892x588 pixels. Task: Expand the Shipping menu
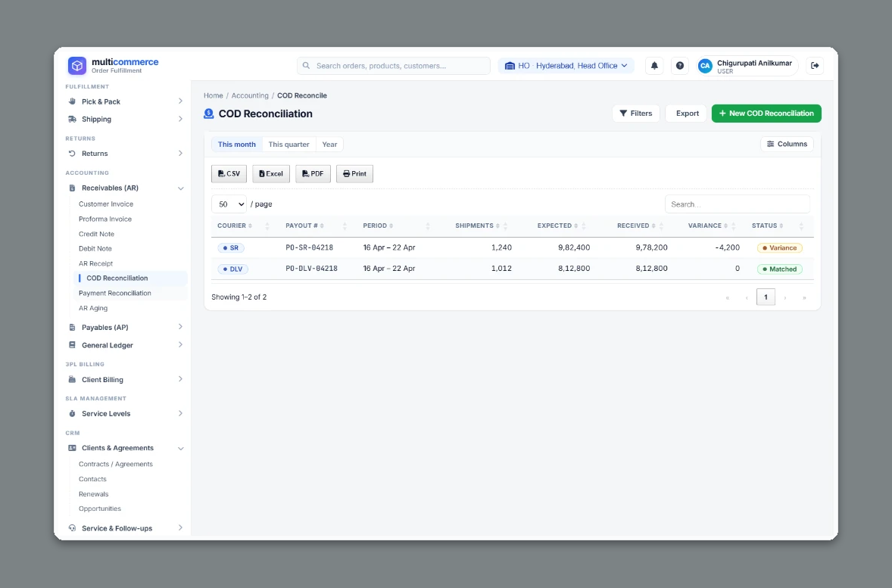pos(125,120)
